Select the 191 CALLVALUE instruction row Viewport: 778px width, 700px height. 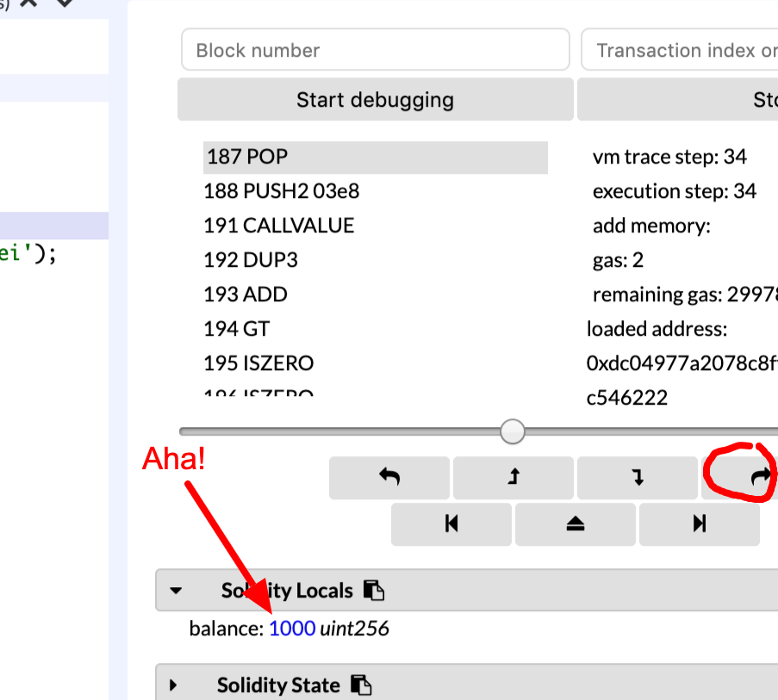[279, 226]
